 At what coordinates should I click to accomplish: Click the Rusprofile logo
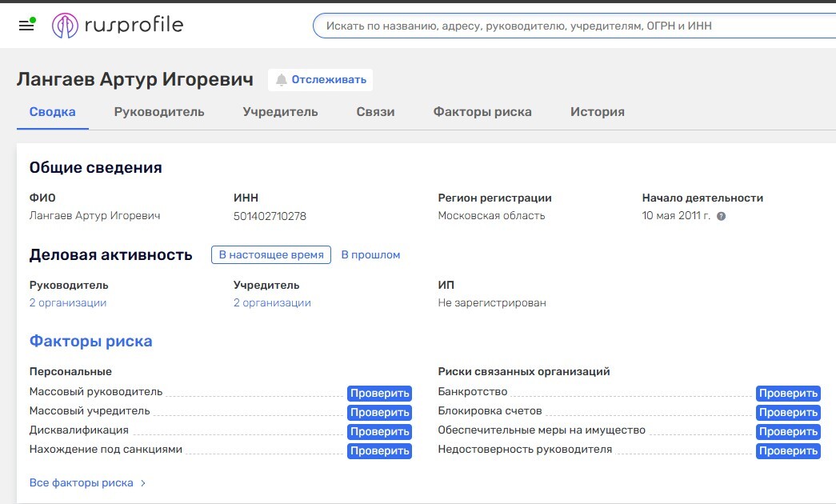[x=118, y=25]
